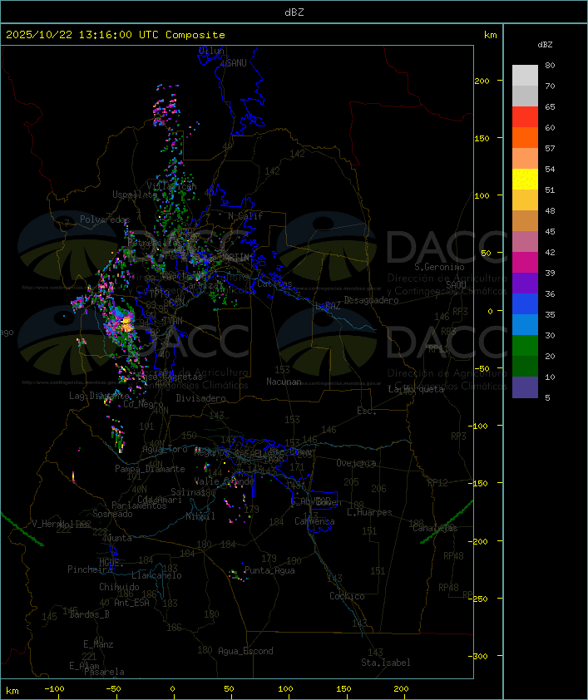Click the Nihuil place label
Image resolution: width=588 pixels, height=700 pixels.
200,516
